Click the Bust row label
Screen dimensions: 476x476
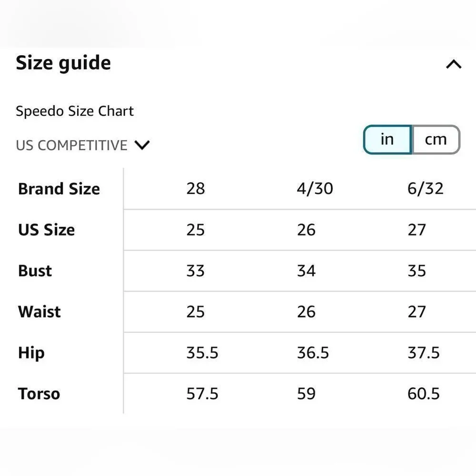tap(35, 271)
